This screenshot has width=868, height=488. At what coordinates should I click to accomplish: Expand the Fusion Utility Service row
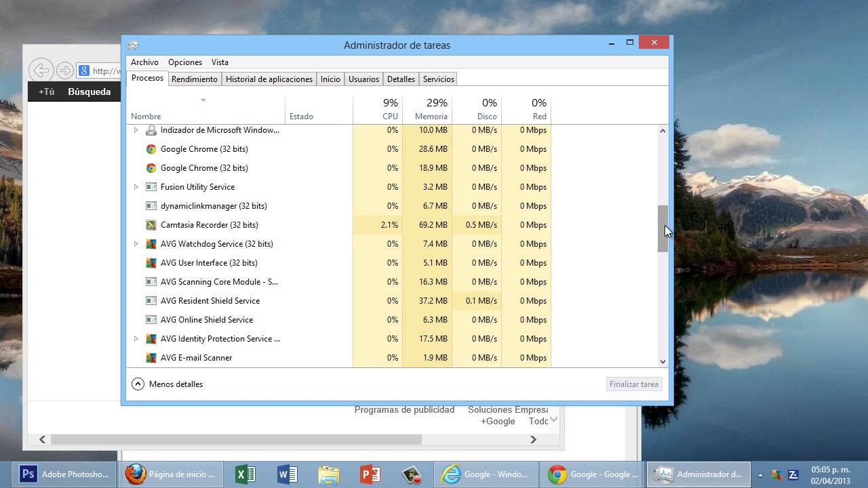pyautogui.click(x=136, y=187)
